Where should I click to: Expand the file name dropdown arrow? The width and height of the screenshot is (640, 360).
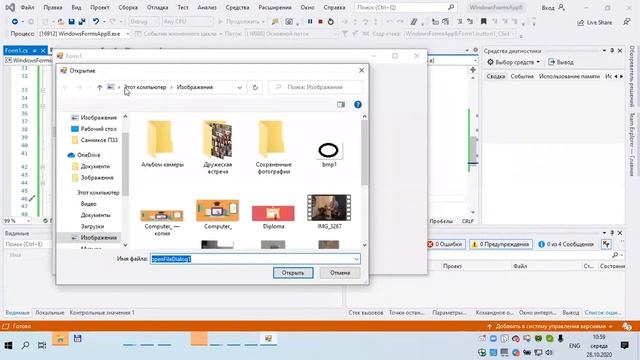click(x=356, y=259)
